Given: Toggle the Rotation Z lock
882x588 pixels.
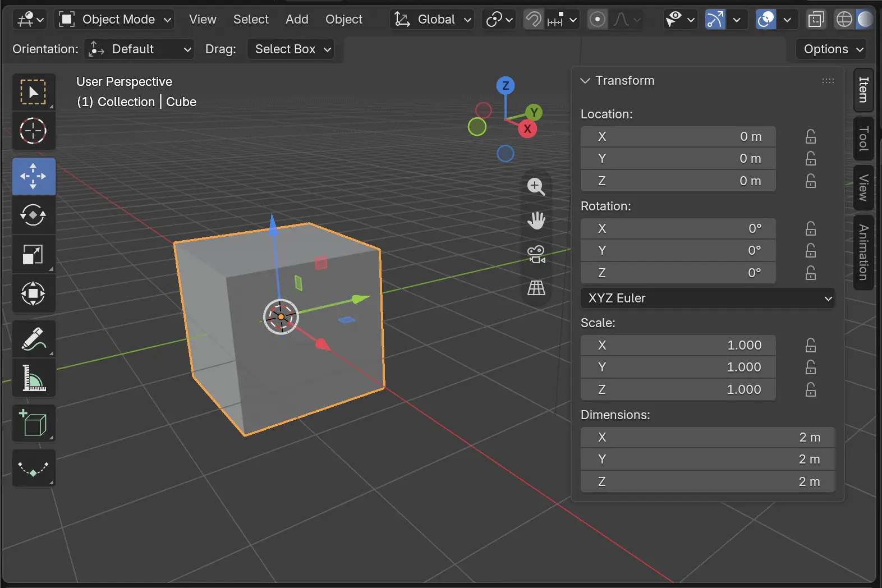Looking at the screenshot, I should [811, 273].
